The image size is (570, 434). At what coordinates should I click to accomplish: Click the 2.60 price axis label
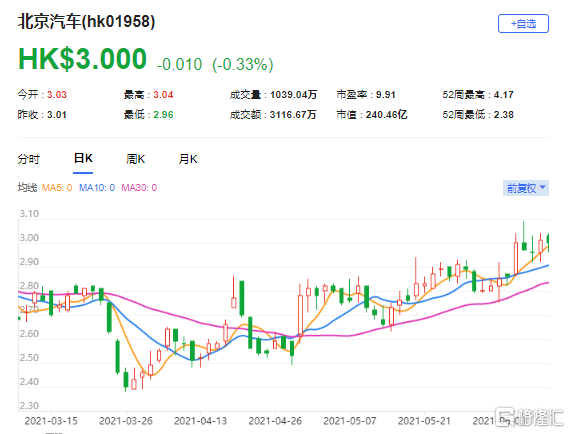29,334
